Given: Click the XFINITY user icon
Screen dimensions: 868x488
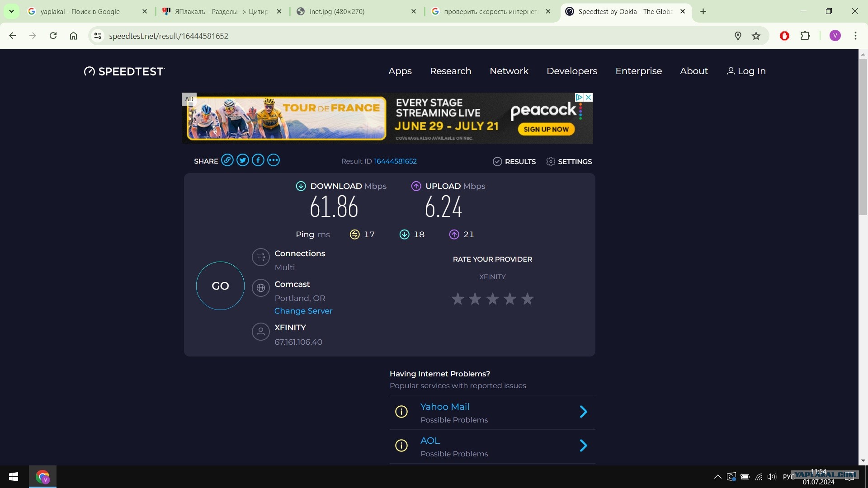Looking at the screenshot, I should (261, 332).
